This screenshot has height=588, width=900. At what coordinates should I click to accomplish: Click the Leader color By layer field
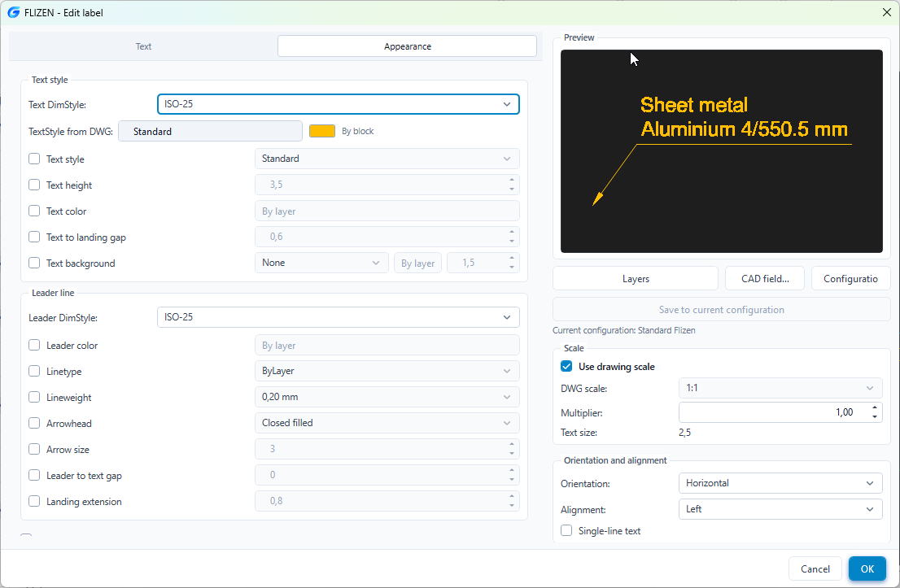coord(387,346)
